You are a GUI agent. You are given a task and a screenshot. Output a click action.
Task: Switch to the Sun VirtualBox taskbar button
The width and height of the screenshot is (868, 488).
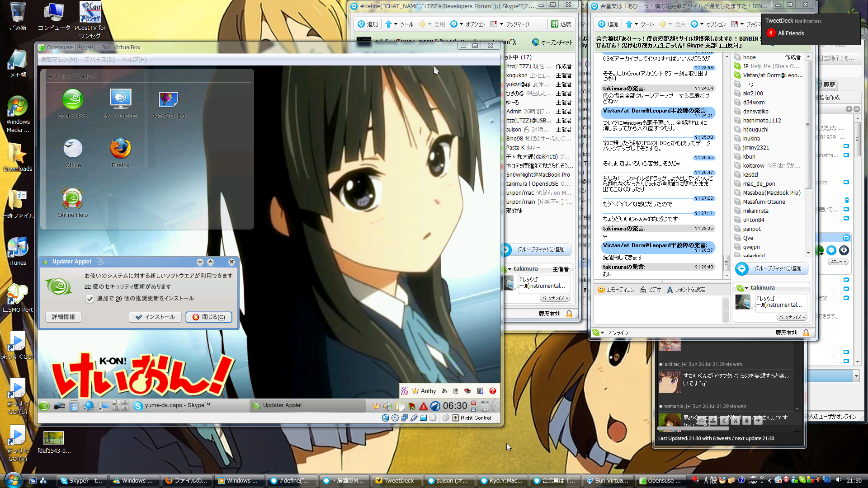609,481
